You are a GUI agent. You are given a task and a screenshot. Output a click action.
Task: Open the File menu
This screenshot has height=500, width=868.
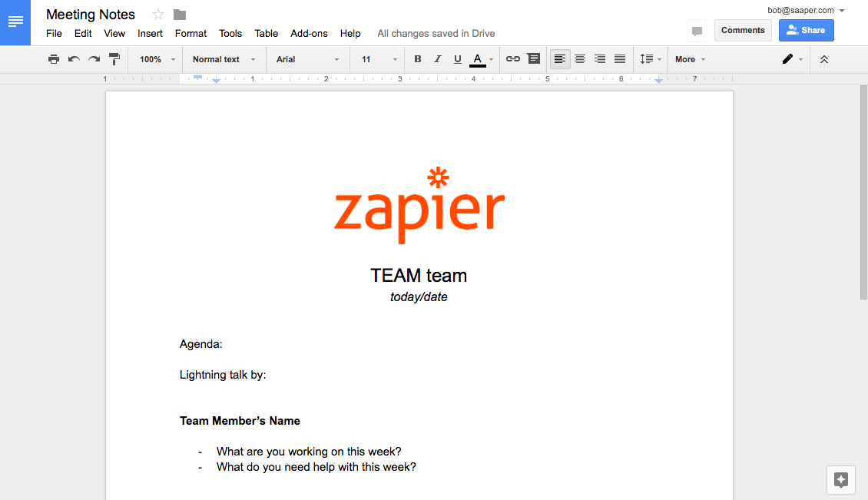coord(55,33)
